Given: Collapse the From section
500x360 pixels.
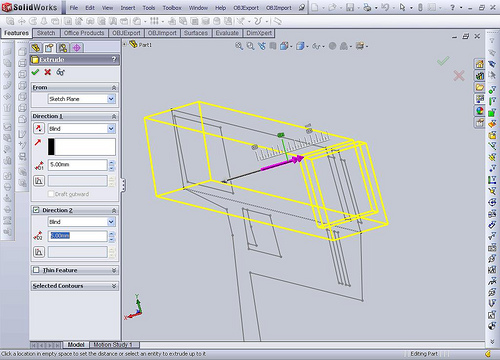Looking at the screenshot, I should click(x=114, y=87).
